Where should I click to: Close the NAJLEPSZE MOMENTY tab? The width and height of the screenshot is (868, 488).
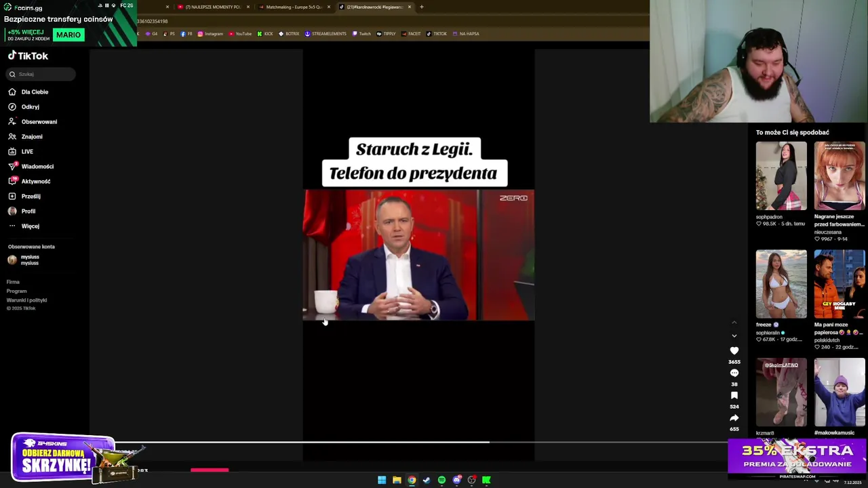[x=248, y=7]
